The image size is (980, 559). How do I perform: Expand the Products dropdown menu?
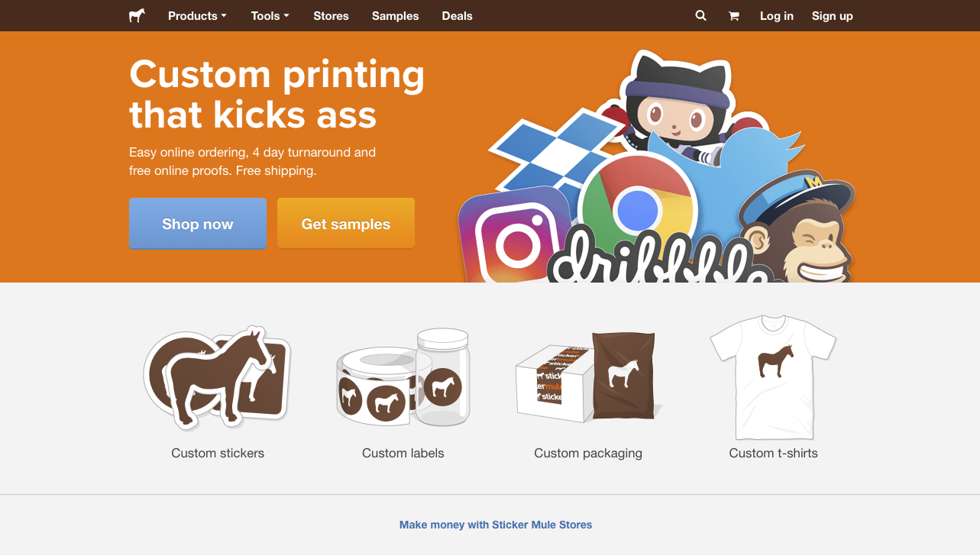(x=197, y=15)
